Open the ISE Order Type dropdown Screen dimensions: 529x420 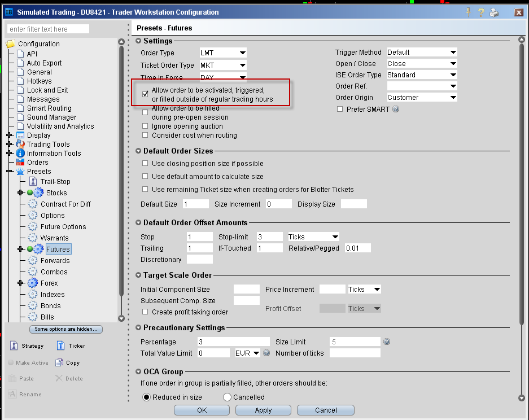coord(422,75)
